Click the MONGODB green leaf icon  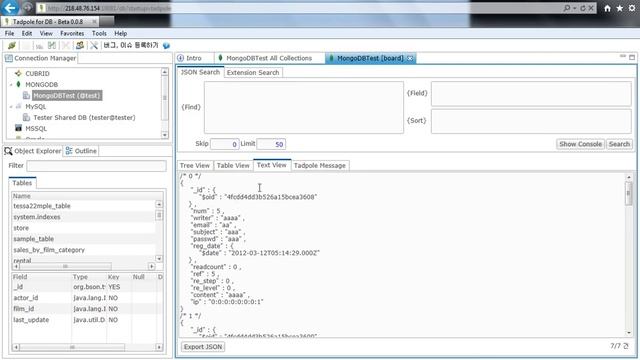(x=18, y=84)
